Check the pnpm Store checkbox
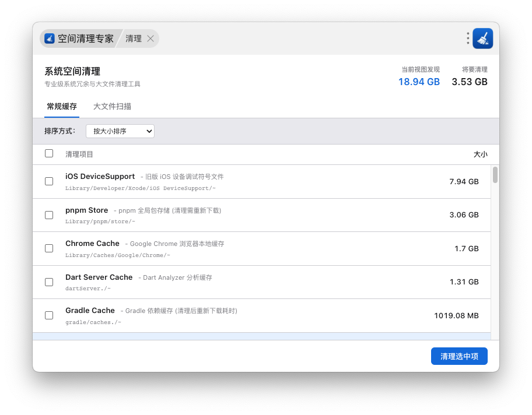The height and width of the screenshot is (415, 532). pyautogui.click(x=49, y=215)
